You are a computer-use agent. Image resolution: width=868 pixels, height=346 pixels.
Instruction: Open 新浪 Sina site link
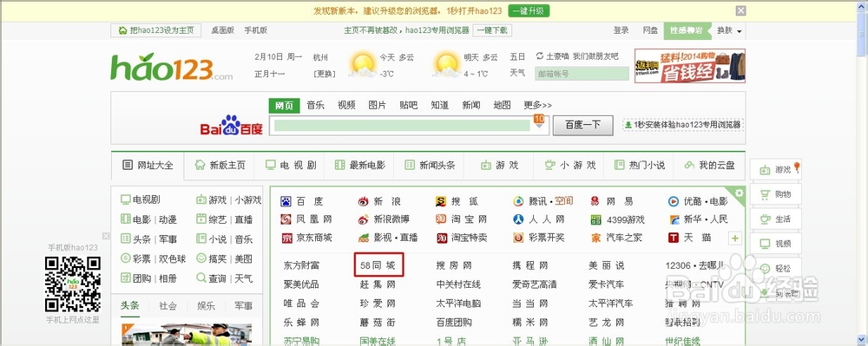379,201
